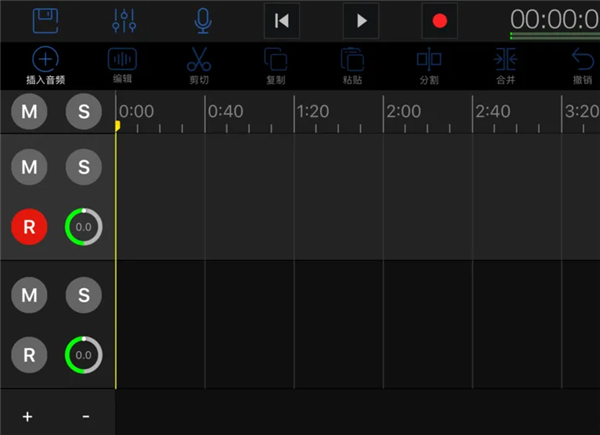Click the 复制 copy icon
The width and height of the screenshot is (600, 435).
[275, 64]
